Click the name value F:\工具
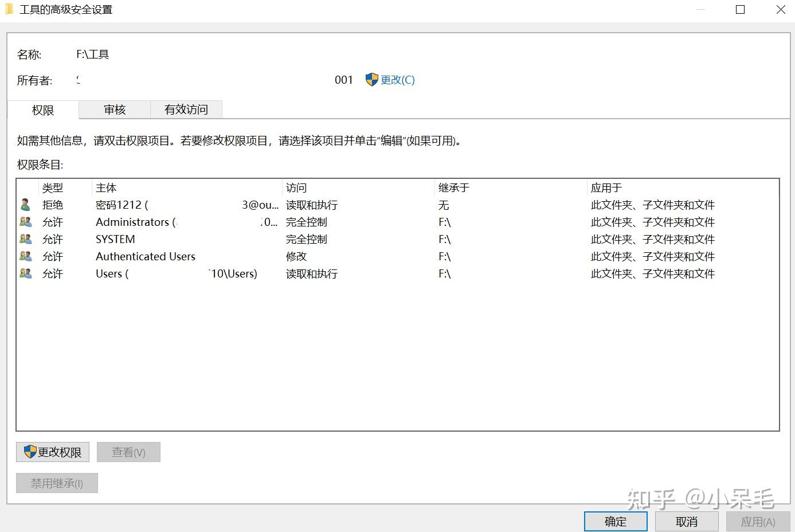 tap(93, 54)
